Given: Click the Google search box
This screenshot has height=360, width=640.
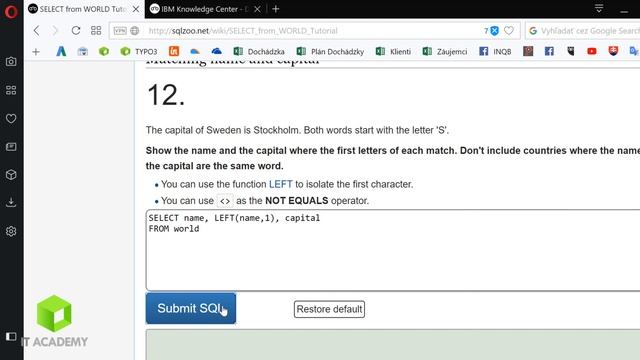Looking at the screenshot, I should point(582,31).
